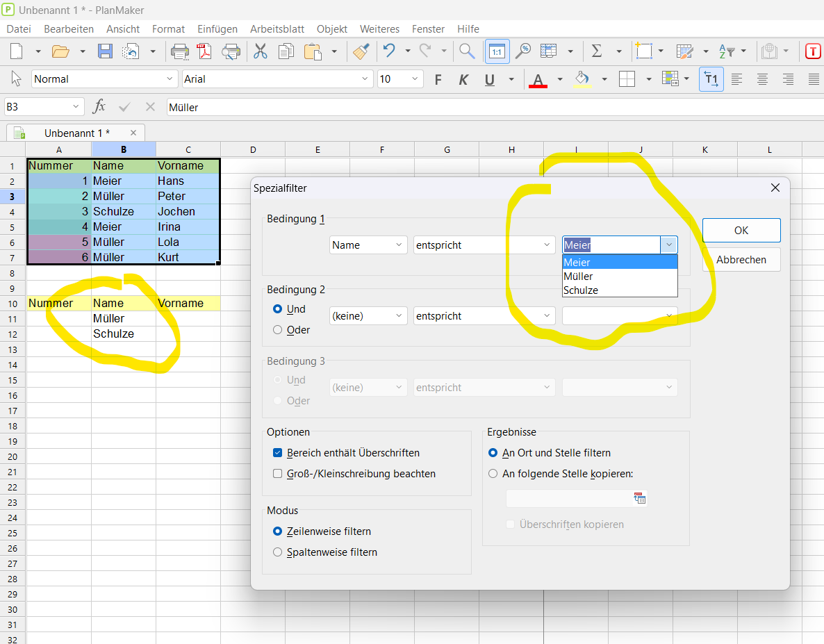The image size is (824, 644).
Task: Click the range picker icon in Ergebnisse
Action: click(x=639, y=498)
